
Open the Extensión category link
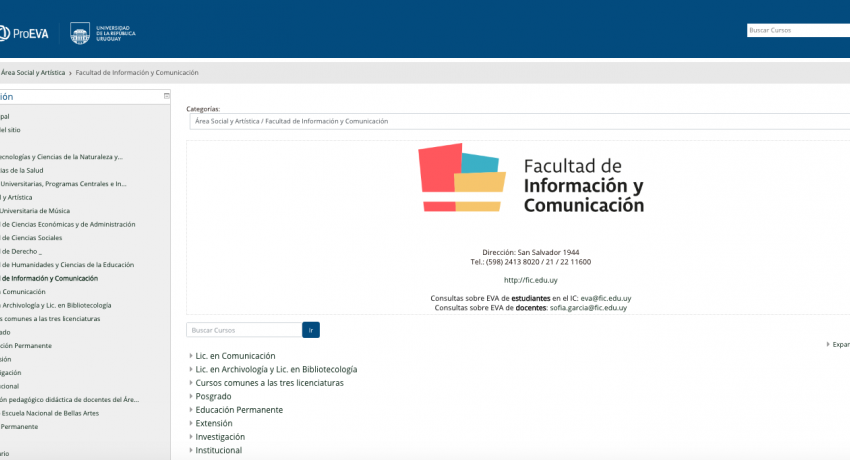point(214,424)
